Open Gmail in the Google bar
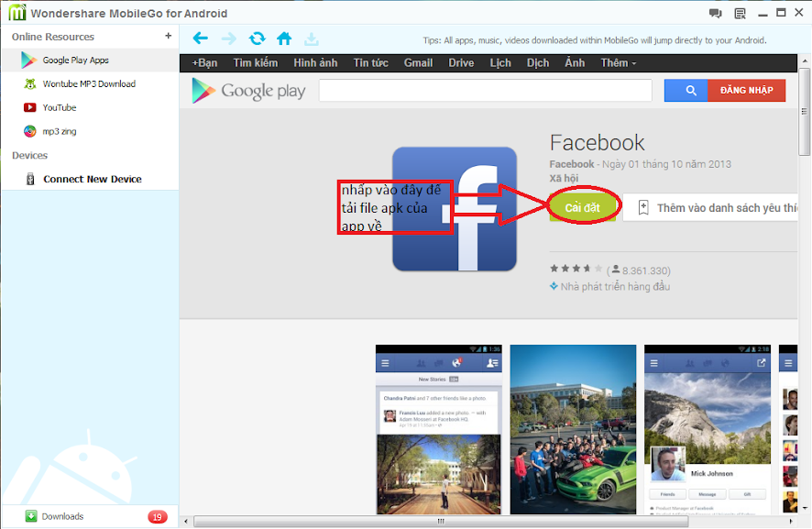 [419, 63]
